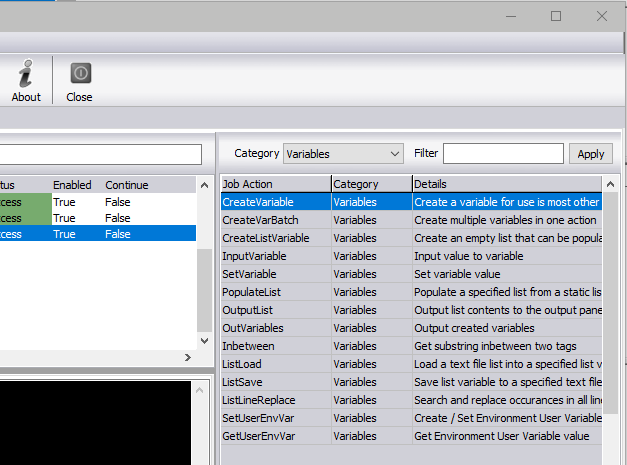
Task: Maximize the application window
Action: 556,16
